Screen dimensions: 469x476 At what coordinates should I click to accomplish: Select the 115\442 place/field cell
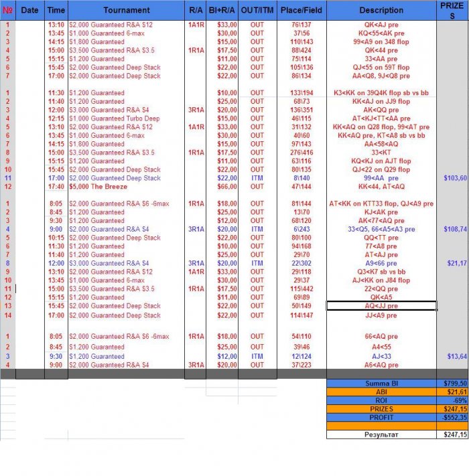(x=301, y=289)
